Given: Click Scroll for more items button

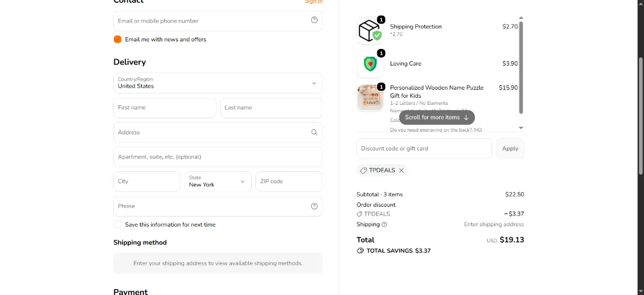Looking at the screenshot, I should [x=437, y=117].
